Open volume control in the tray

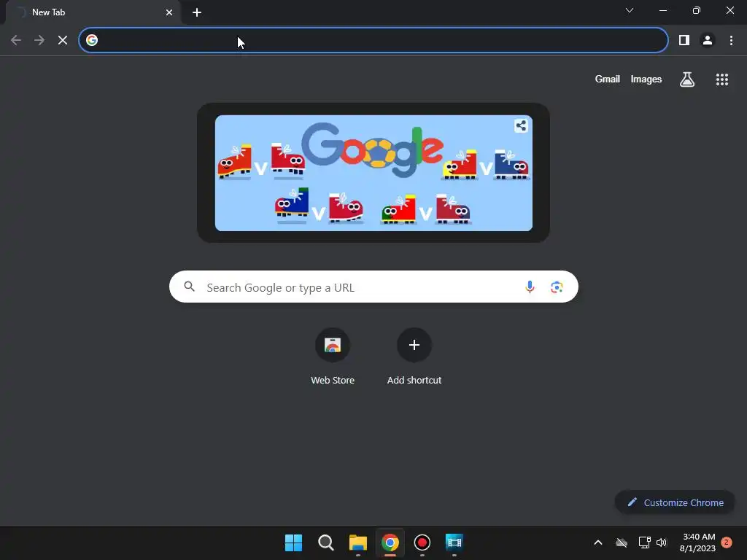coord(662,542)
